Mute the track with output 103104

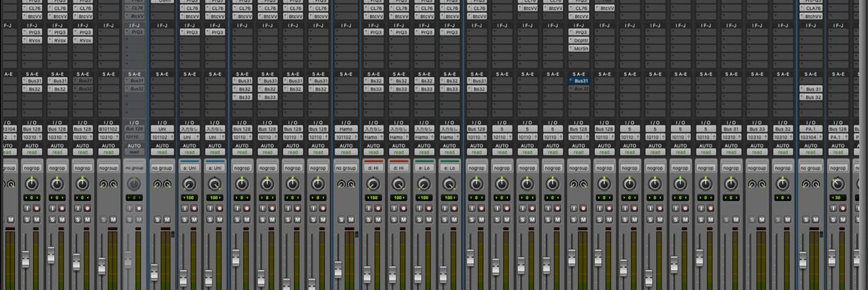point(815,219)
